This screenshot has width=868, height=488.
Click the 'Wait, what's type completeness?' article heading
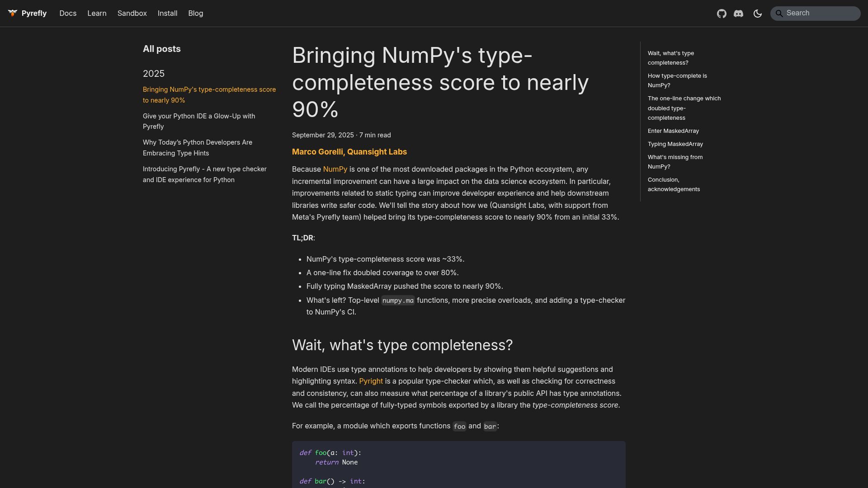click(x=402, y=345)
